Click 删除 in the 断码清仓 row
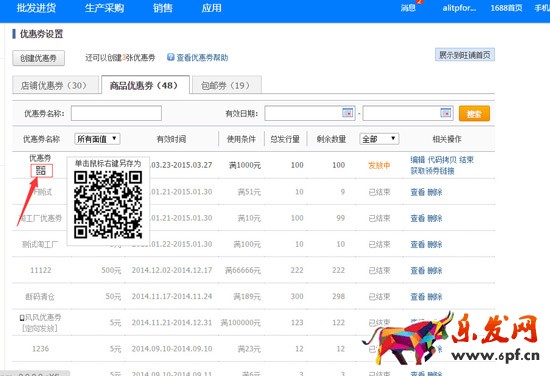550x376 pixels. (x=435, y=297)
